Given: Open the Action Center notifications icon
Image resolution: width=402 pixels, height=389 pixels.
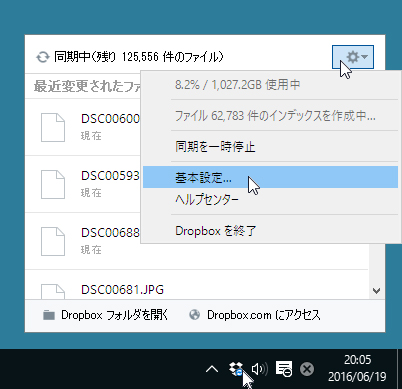Looking at the screenshot, I should [284, 369].
